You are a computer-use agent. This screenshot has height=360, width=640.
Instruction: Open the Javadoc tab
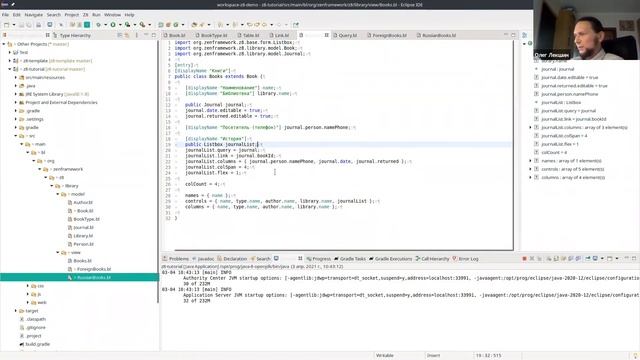[203, 259]
